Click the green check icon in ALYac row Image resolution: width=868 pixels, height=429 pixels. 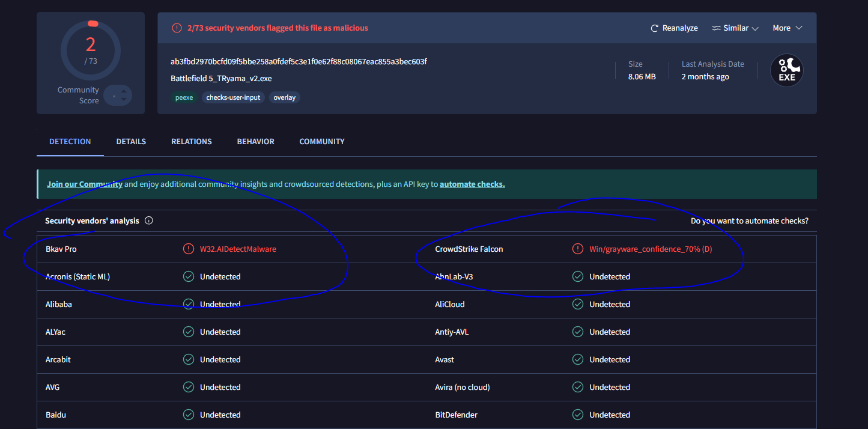188,332
